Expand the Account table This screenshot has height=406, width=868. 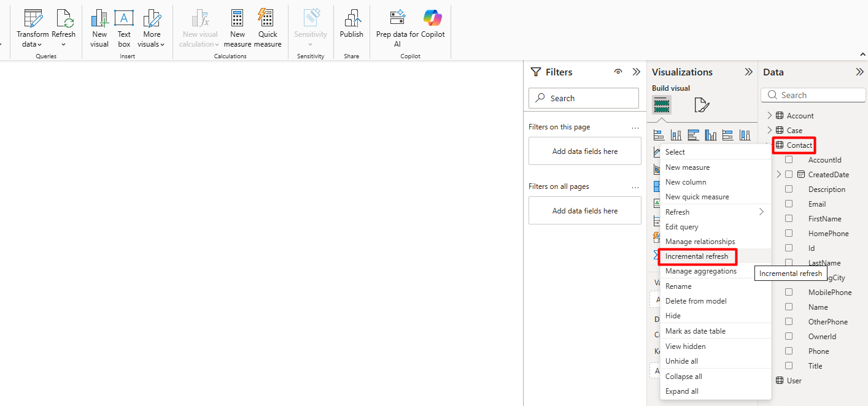coord(770,115)
